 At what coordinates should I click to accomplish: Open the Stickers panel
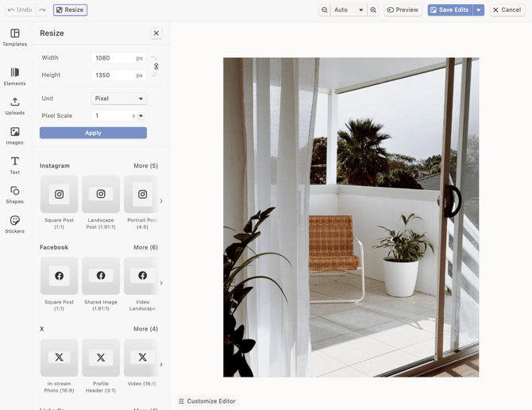(x=14, y=224)
